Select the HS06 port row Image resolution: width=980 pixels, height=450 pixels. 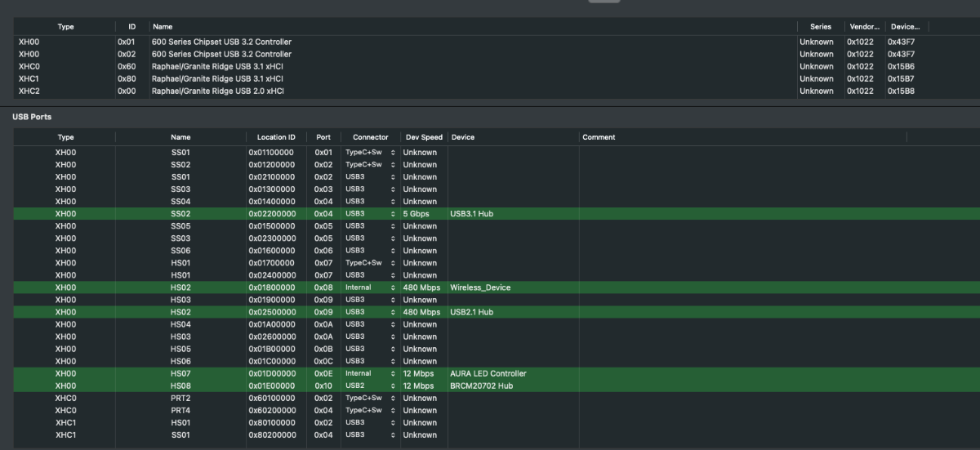pos(180,361)
